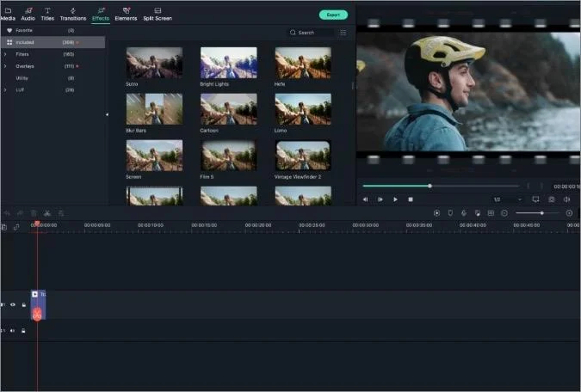Open the playback quality 1/2 dropdown
581x392 pixels.
point(507,199)
